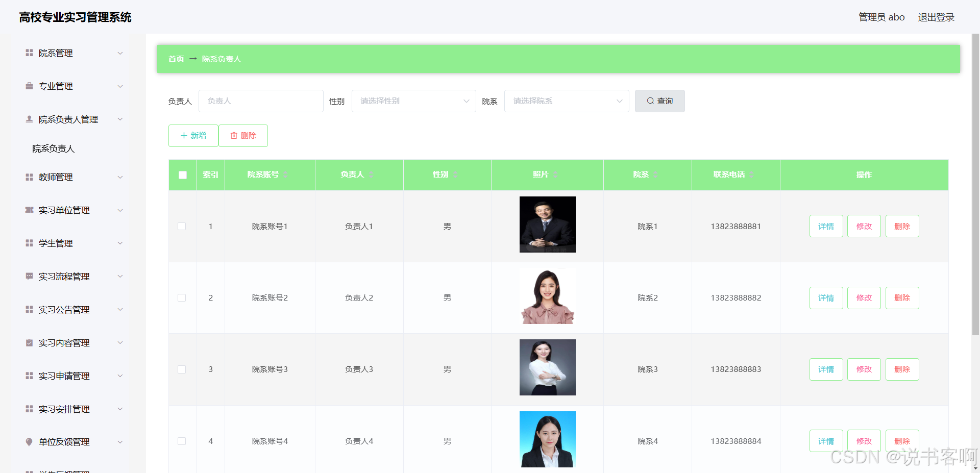
Task: Click the ticket icon beside 实习单位管理
Action: coord(29,210)
